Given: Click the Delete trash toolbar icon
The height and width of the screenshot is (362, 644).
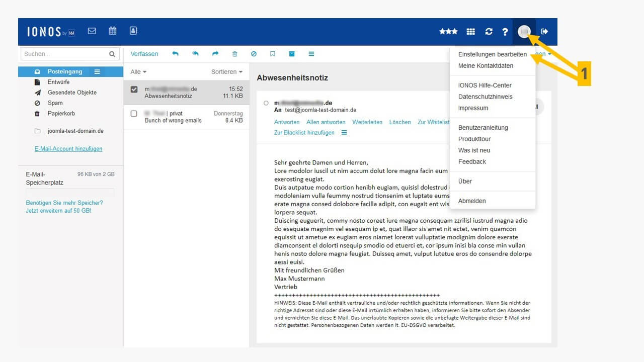Looking at the screenshot, I should click(x=234, y=54).
